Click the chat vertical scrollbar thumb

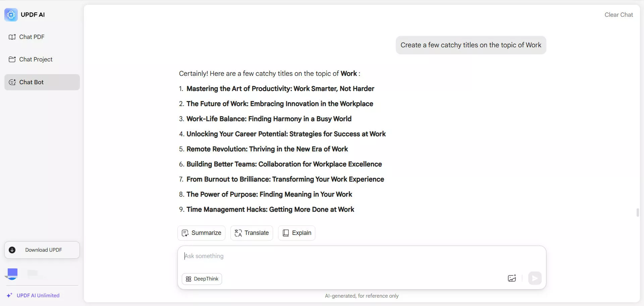638,213
